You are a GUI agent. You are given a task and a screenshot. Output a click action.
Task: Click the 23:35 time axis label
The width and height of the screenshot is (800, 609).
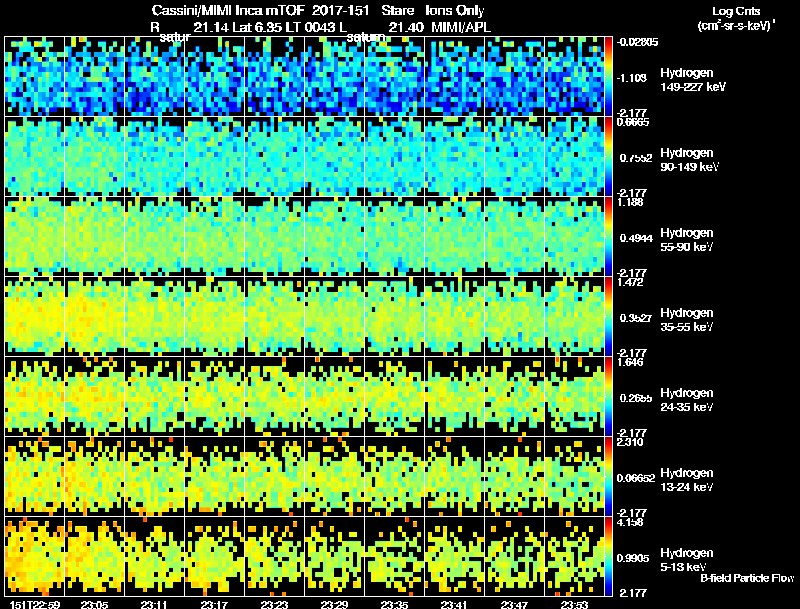[x=394, y=604]
